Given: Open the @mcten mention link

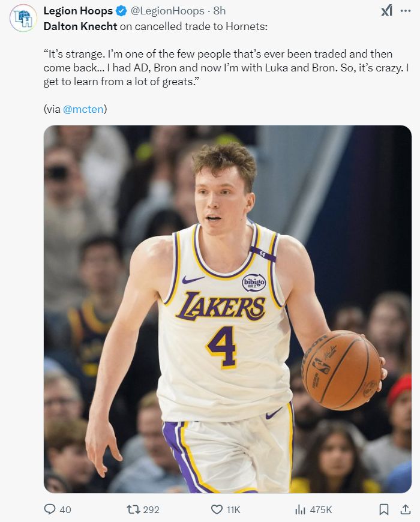Looking at the screenshot, I should point(83,110).
